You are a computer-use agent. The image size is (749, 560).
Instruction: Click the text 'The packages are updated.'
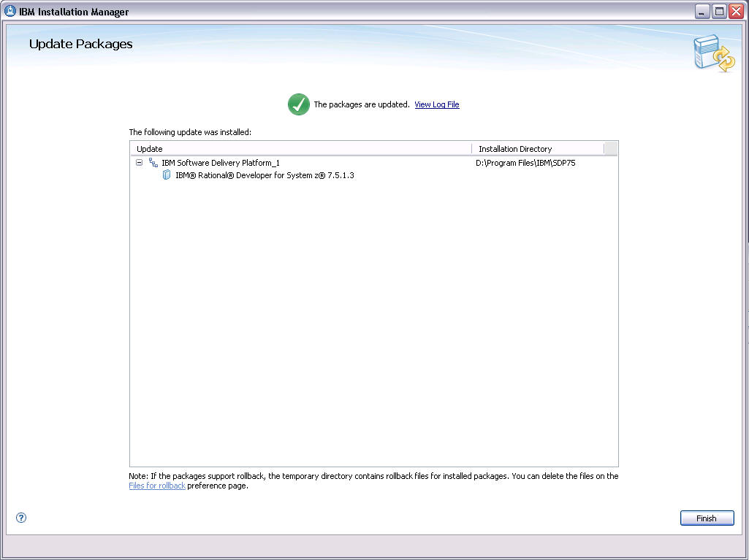point(362,104)
